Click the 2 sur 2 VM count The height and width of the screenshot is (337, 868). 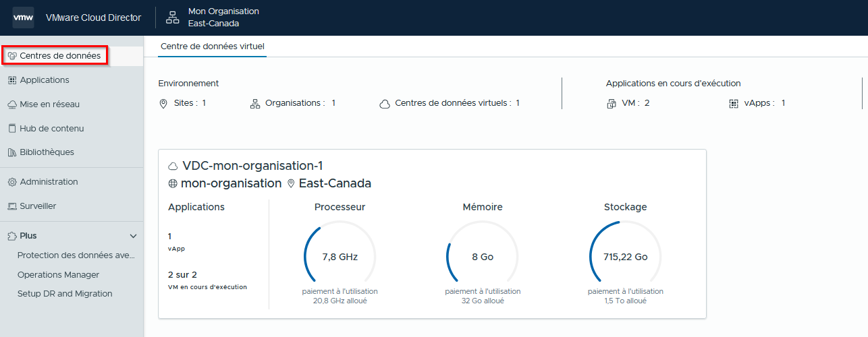pos(182,275)
